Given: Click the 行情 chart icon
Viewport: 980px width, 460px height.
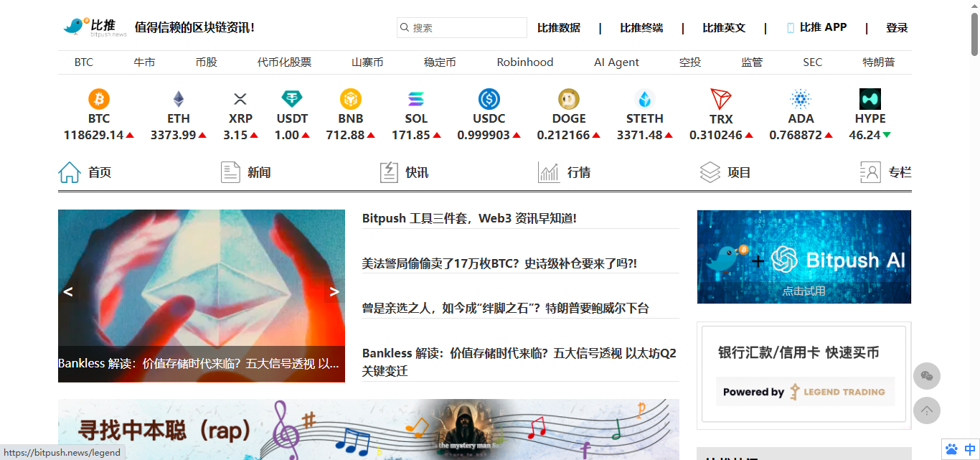Looking at the screenshot, I should pyautogui.click(x=549, y=172).
